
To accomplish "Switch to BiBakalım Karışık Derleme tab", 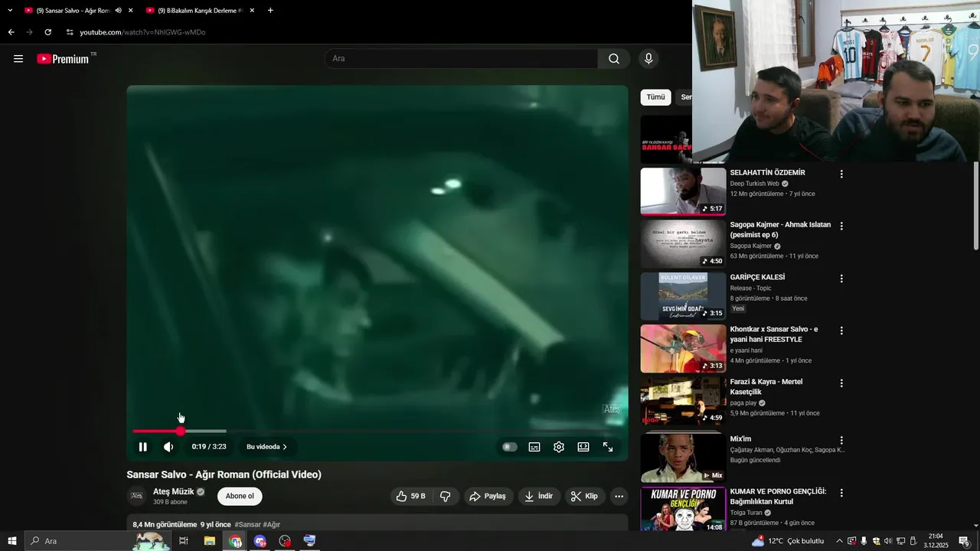I will [199, 11].
